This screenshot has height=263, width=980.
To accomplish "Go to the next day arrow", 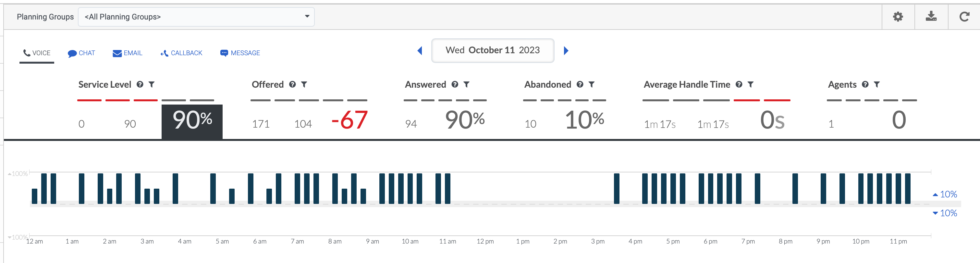I will tap(566, 51).
